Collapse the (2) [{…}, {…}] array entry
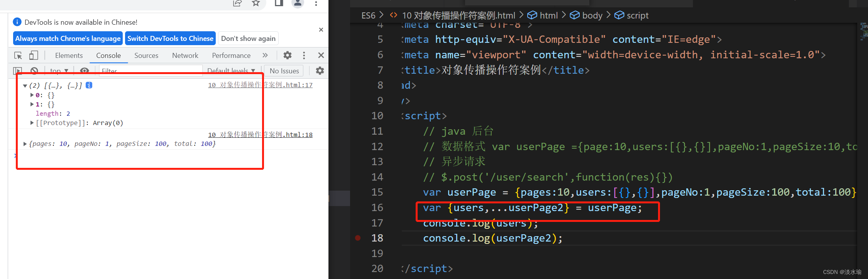The height and width of the screenshot is (279, 868). [x=25, y=86]
